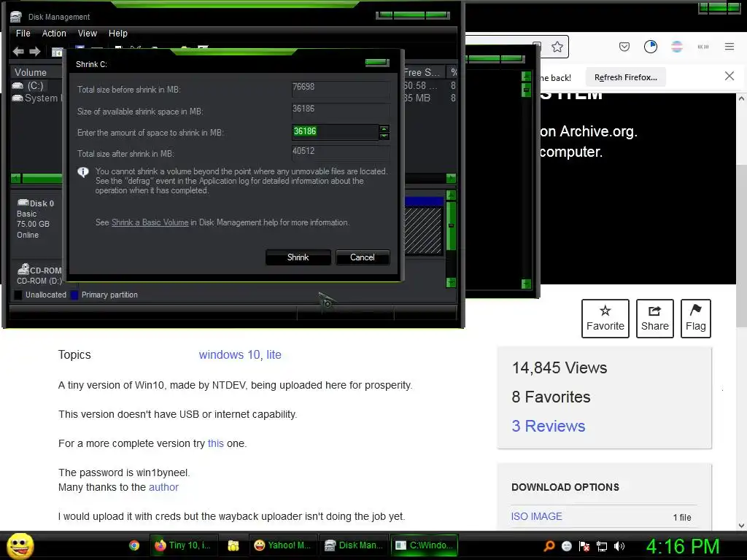The width and height of the screenshot is (747, 560).
Task: Select the System Reserved volume icon
Action: 18,98
